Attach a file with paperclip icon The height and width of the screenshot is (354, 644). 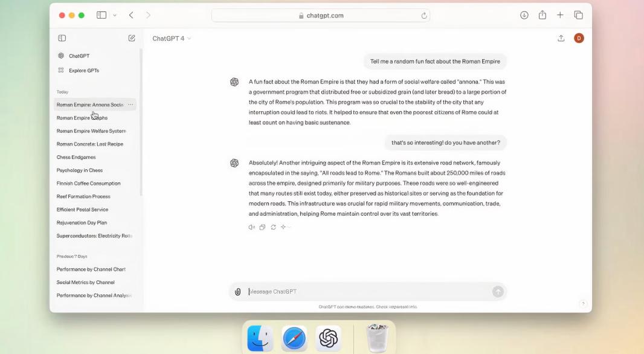click(237, 292)
